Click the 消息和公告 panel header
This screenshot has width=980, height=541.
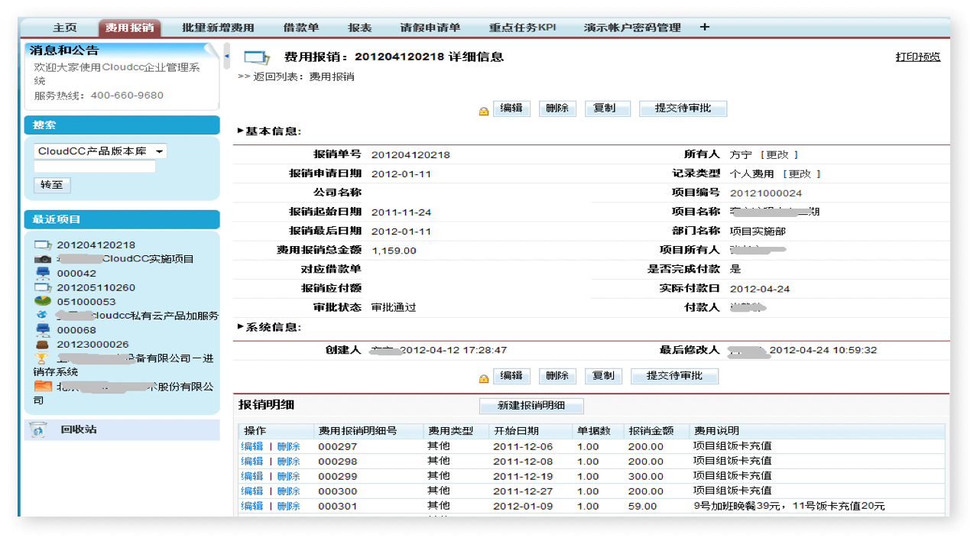pos(64,50)
